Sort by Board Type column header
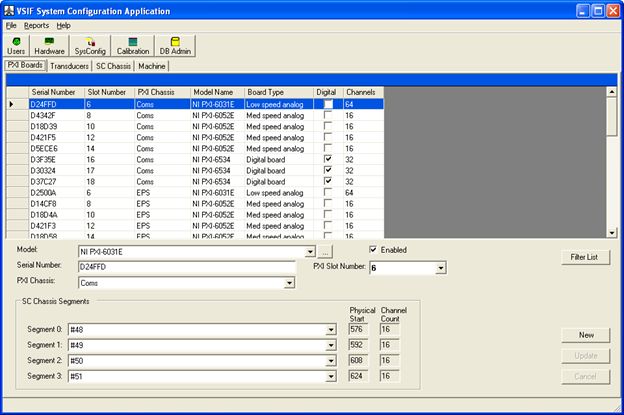Image resolution: width=624 pixels, height=415 pixels. (x=279, y=92)
